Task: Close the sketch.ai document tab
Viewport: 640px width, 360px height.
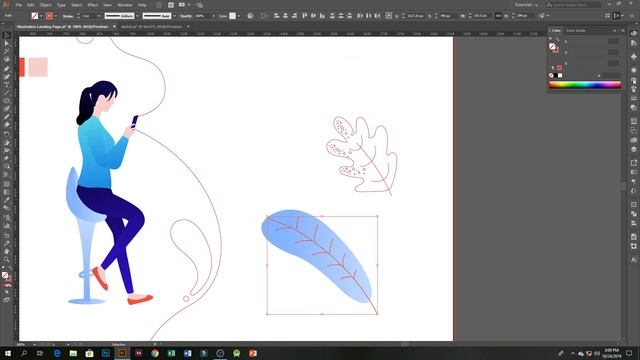Action: tap(188, 27)
